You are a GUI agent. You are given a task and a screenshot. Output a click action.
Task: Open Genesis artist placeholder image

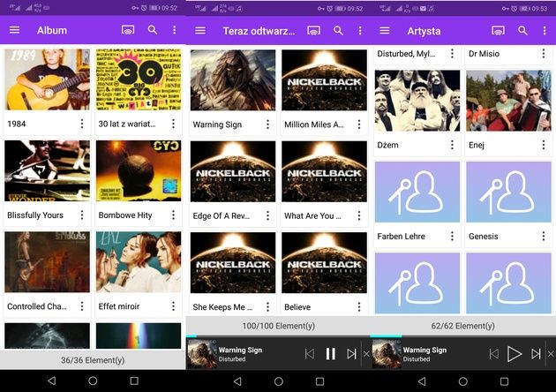tap(509, 192)
